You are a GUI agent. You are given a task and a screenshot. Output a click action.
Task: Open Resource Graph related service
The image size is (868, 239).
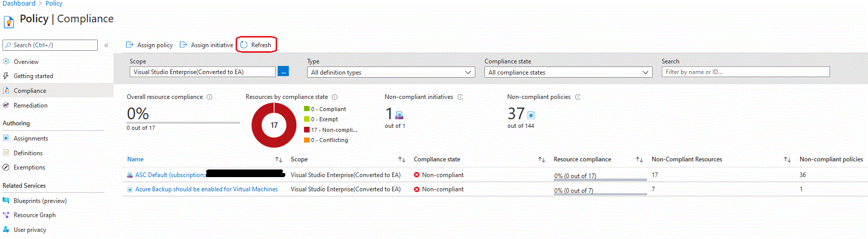point(34,215)
